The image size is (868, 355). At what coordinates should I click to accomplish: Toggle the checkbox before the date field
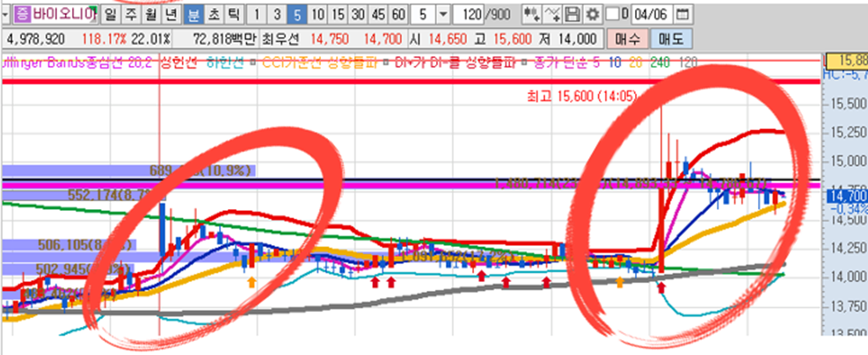612,14
